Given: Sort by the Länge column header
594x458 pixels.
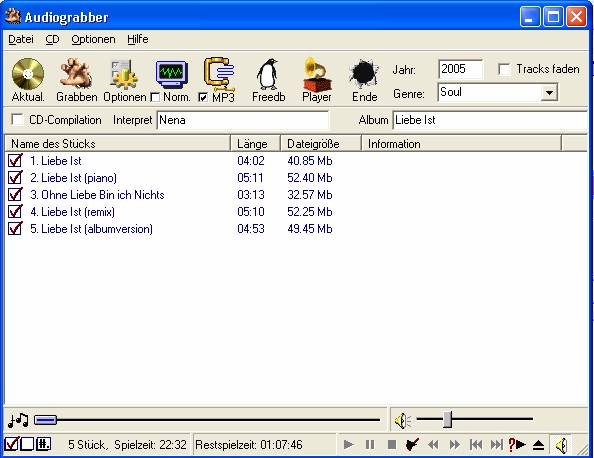Looking at the screenshot, I should [x=256, y=144].
